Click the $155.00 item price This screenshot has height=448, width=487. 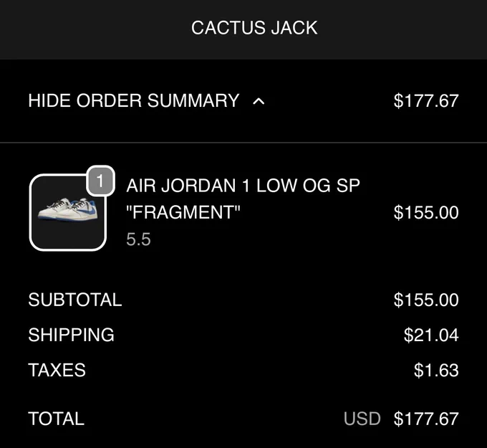point(426,213)
